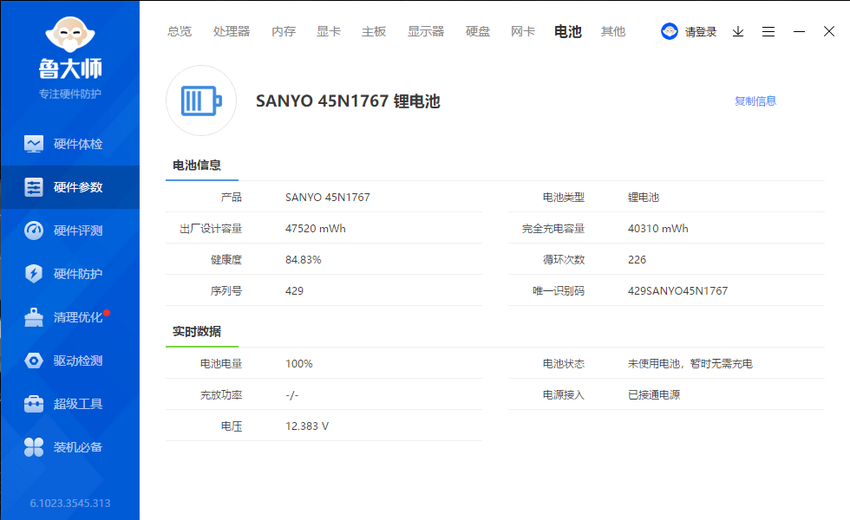850x520 pixels.
Task: Click the 鲁大师 monkey logo icon
Action: tap(70, 34)
